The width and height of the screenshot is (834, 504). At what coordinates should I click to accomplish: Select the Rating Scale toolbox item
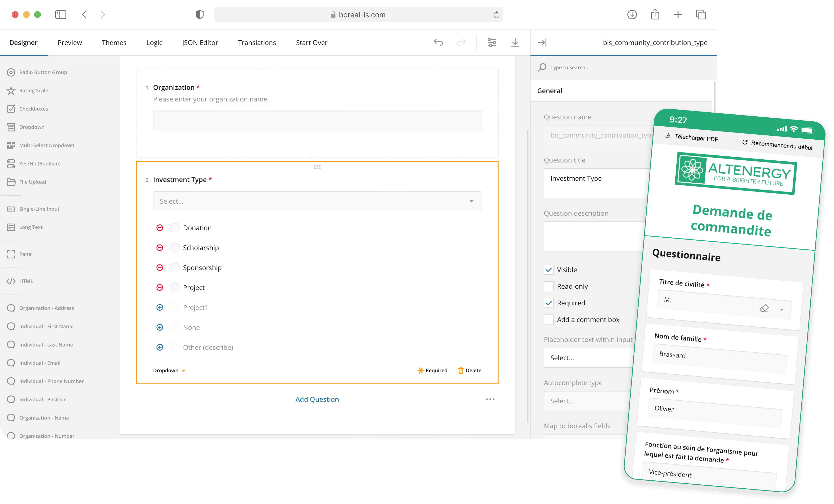click(33, 90)
